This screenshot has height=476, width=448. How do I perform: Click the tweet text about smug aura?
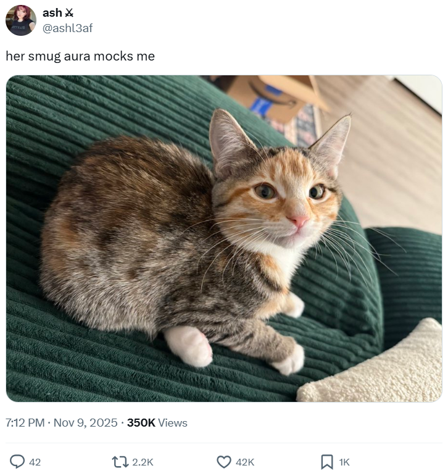pos(80,56)
